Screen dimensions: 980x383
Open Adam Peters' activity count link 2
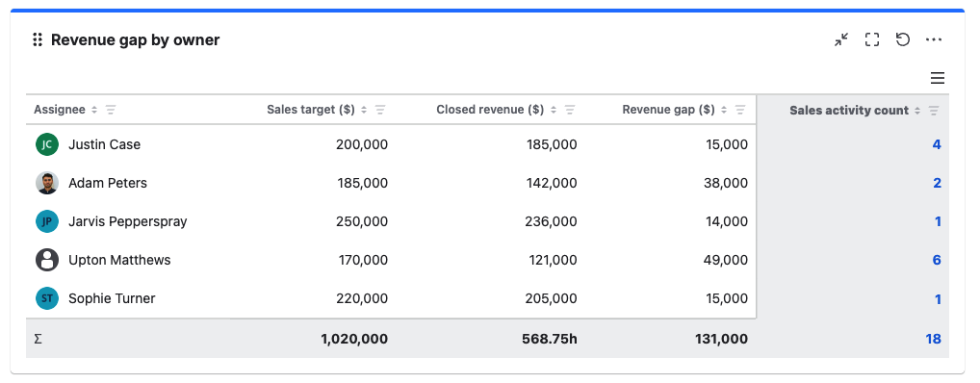937,183
